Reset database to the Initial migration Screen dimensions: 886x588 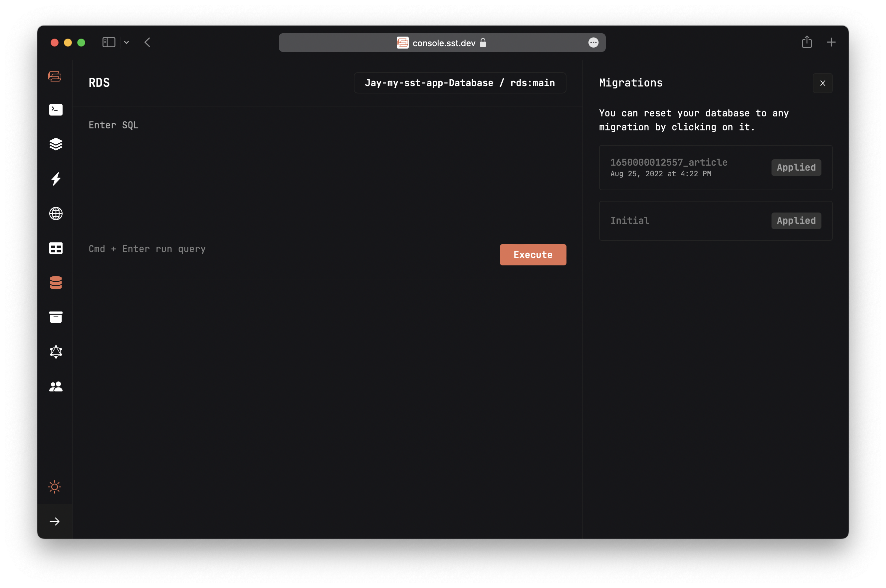pyautogui.click(x=715, y=220)
